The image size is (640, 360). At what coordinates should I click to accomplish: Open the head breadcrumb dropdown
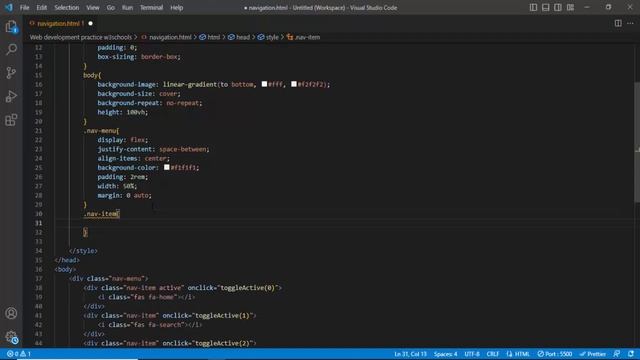pyautogui.click(x=239, y=37)
